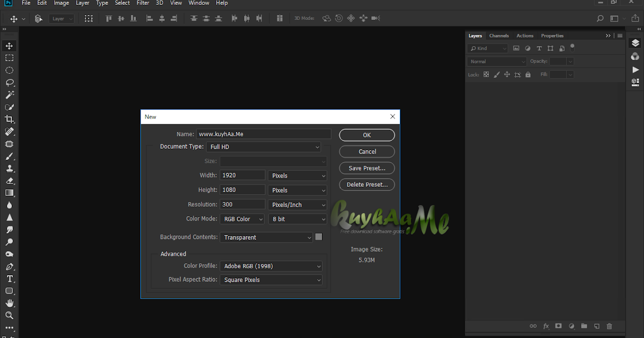644x338 pixels.
Task: Expand the Background Contents dropdown
Action: click(x=266, y=237)
